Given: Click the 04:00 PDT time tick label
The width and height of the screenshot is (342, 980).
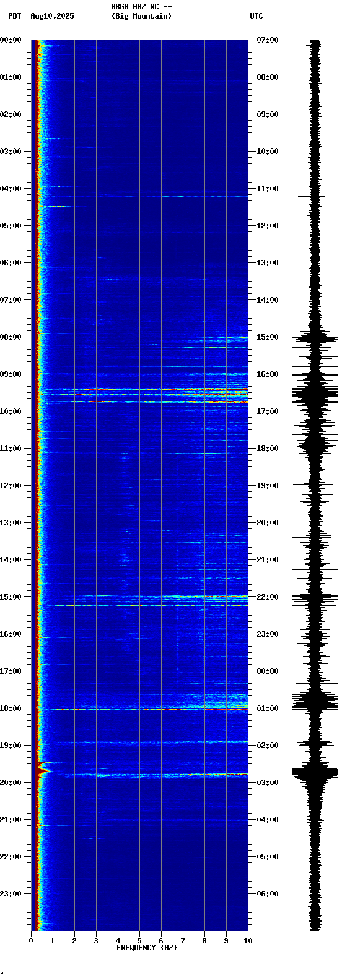Looking at the screenshot, I should 11,189.
